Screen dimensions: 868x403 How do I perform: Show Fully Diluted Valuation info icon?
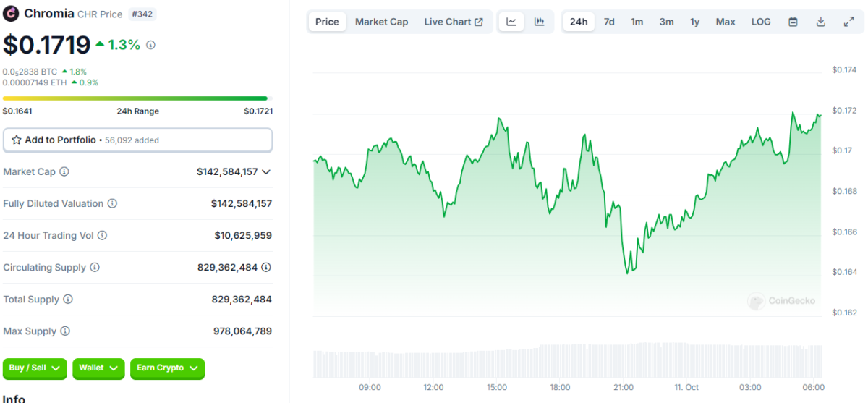pyautogui.click(x=112, y=203)
